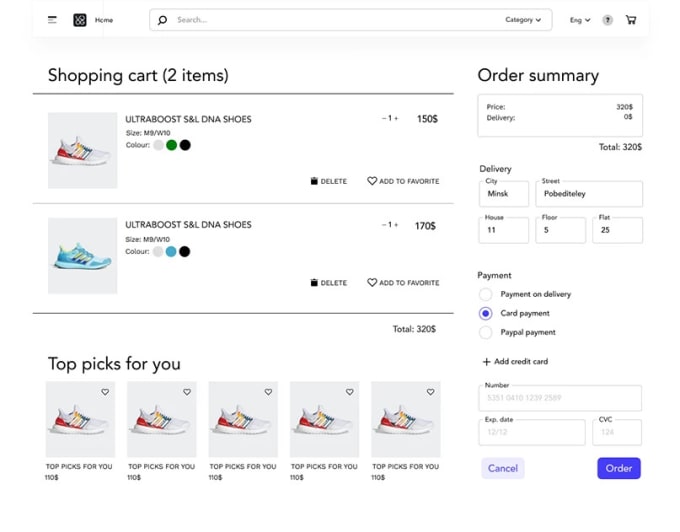Edit the Flat field

[x=617, y=230]
